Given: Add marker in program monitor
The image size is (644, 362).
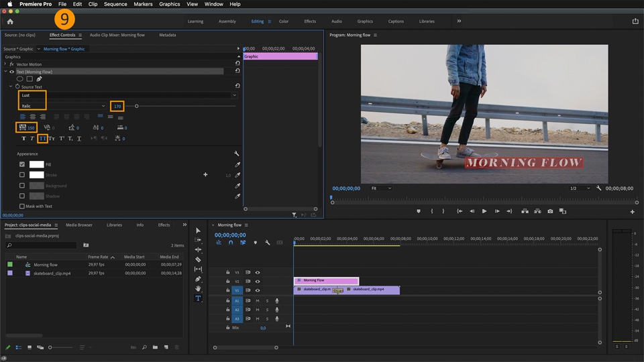Looking at the screenshot, I should tap(419, 211).
